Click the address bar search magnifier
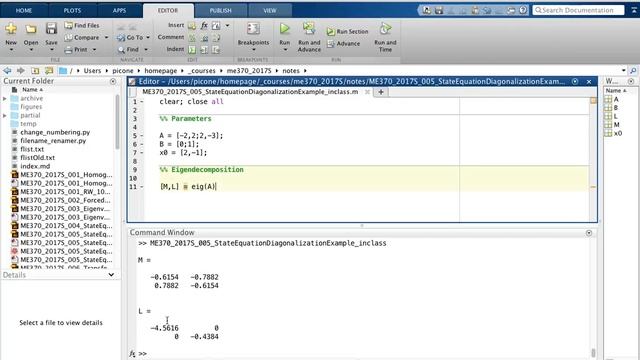640x360 pixels. [x=633, y=71]
